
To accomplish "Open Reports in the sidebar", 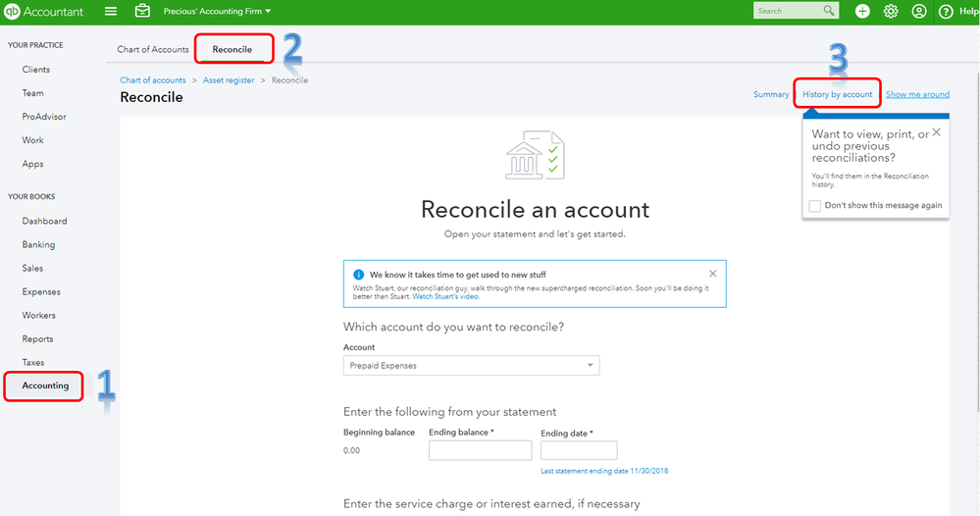I will click(x=37, y=339).
